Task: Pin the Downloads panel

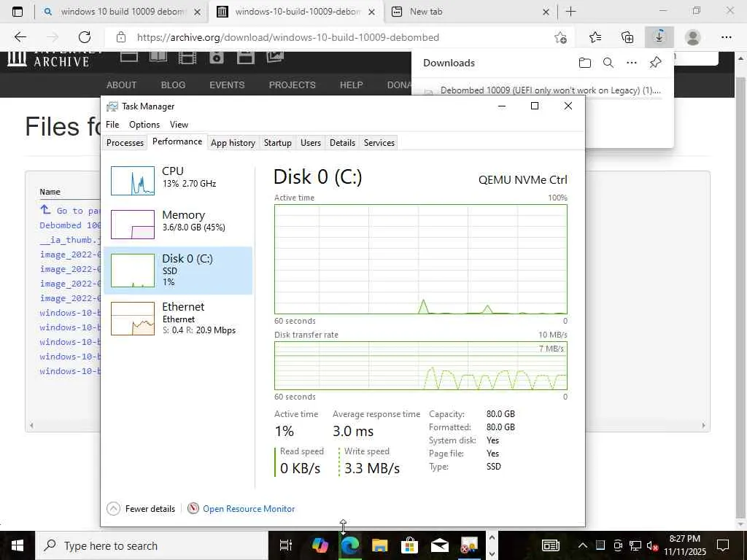Action: click(x=655, y=63)
